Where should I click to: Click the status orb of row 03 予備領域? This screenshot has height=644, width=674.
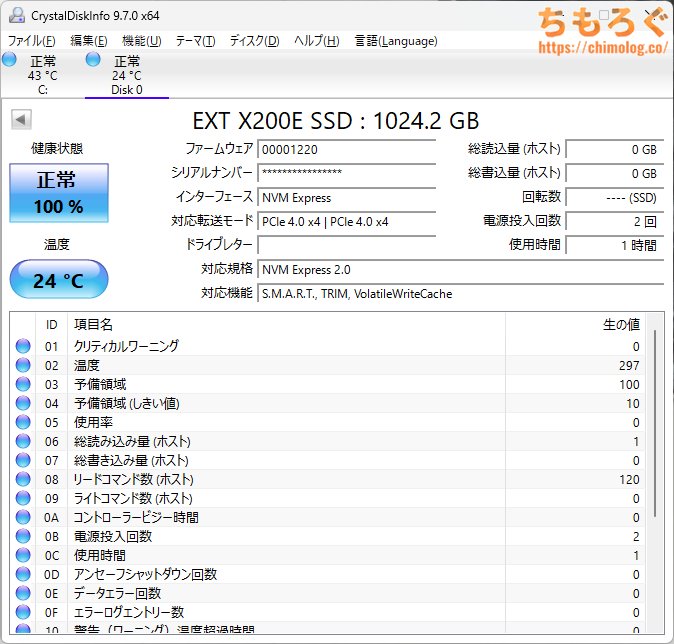(23, 384)
